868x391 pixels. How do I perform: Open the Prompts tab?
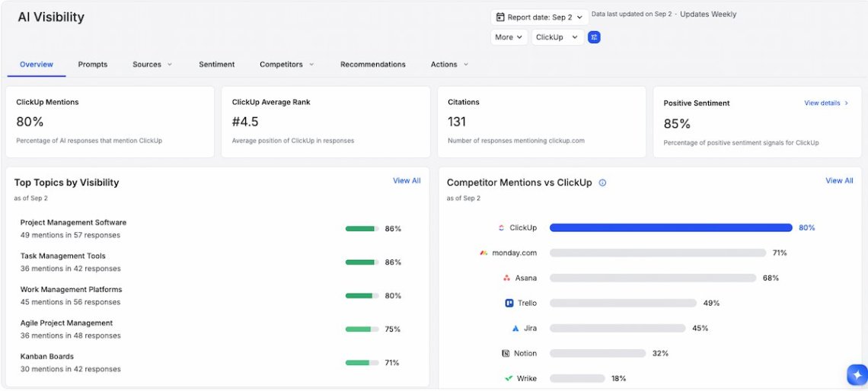(x=92, y=64)
